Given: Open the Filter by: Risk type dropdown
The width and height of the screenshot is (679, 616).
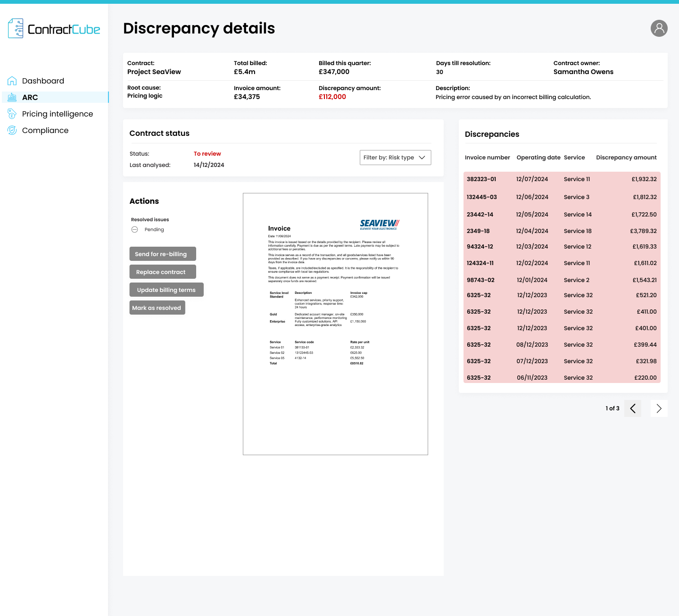Looking at the screenshot, I should click(395, 158).
